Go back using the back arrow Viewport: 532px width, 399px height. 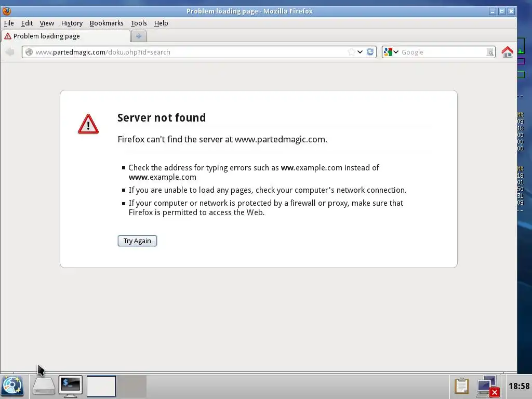pos(10,52)
